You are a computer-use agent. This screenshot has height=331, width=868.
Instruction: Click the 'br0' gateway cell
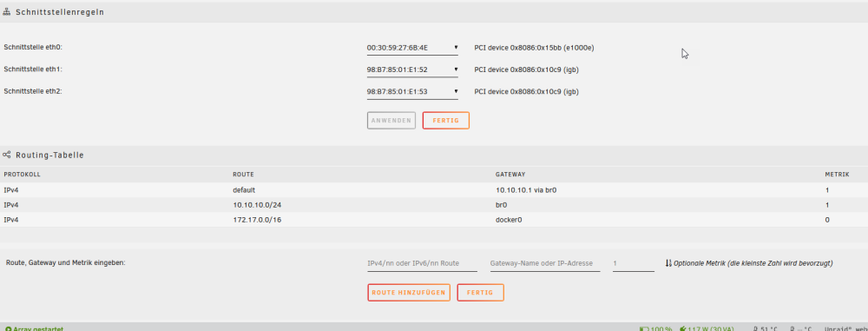tap(502, 205)
